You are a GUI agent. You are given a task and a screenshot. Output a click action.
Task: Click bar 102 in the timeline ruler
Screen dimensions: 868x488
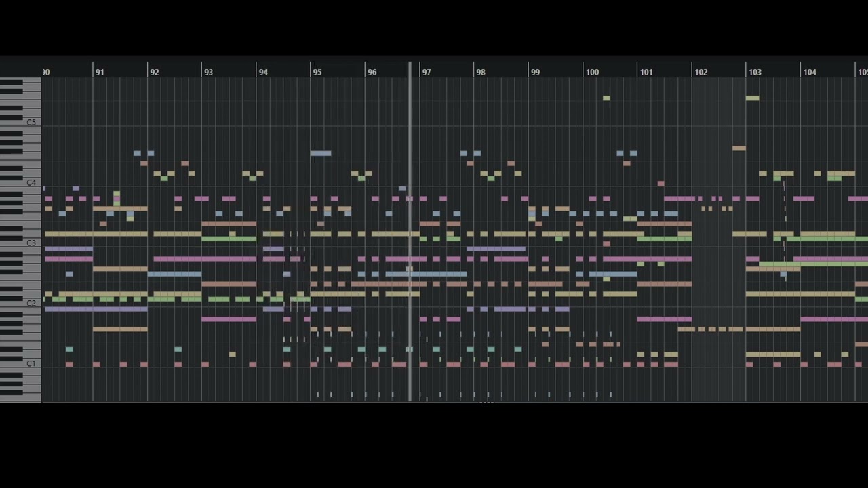tap(701, 72)
